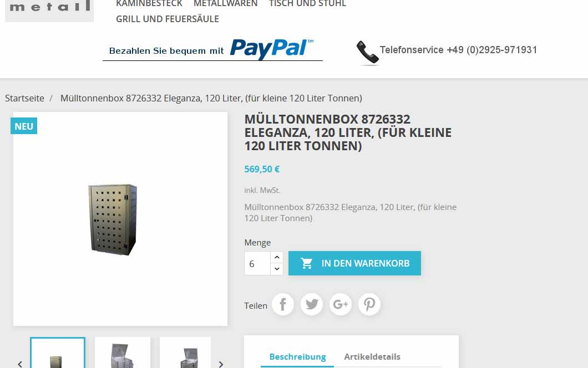
Task: Click the telephone handset icon
Action: [367, 53]
